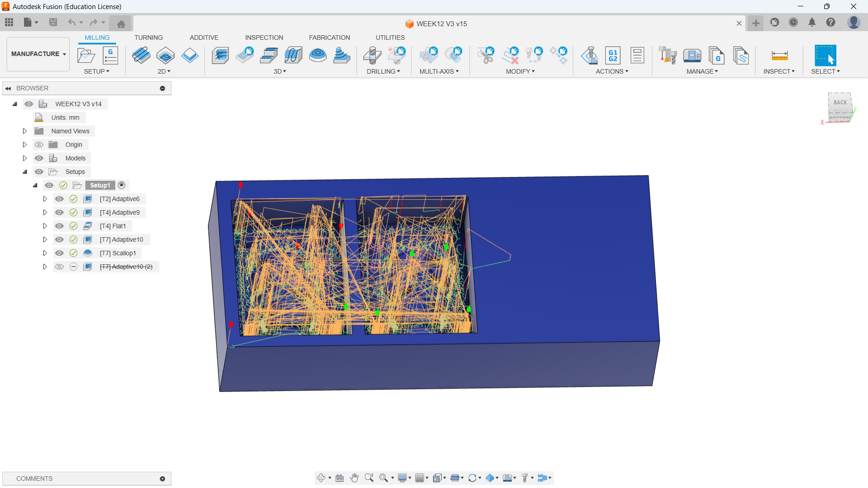
Task: Show the suppressed [T7] Adaptive10 (2) operation
Action: pyautogui.click(x=59, y=267)
